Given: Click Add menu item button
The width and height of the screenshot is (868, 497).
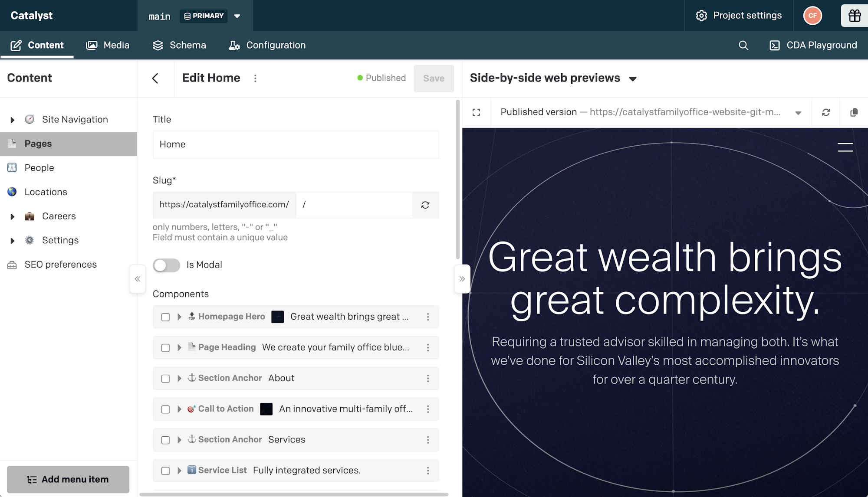Looking at the screenshot, I should point(68,479).
